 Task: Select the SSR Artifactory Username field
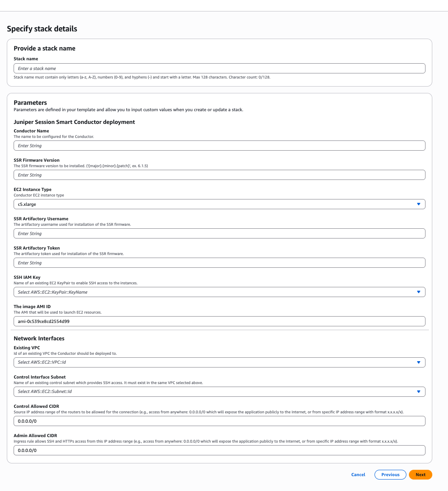(219, 233)
